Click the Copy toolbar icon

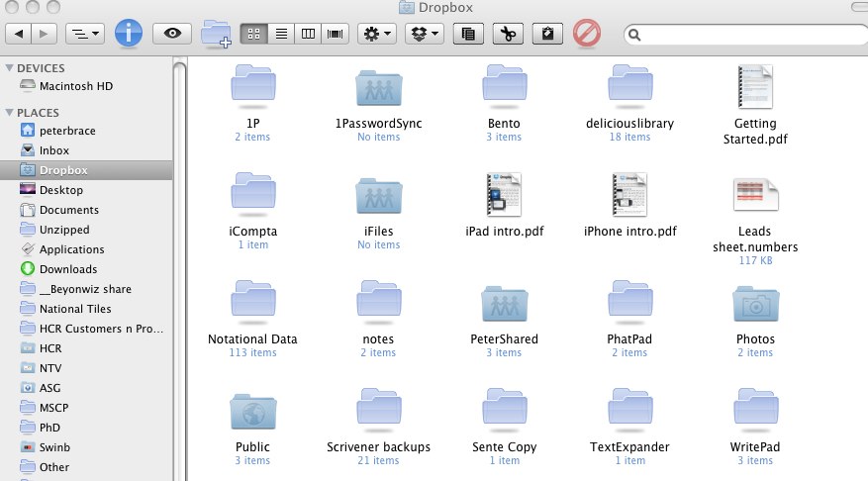tap(468, 34)
